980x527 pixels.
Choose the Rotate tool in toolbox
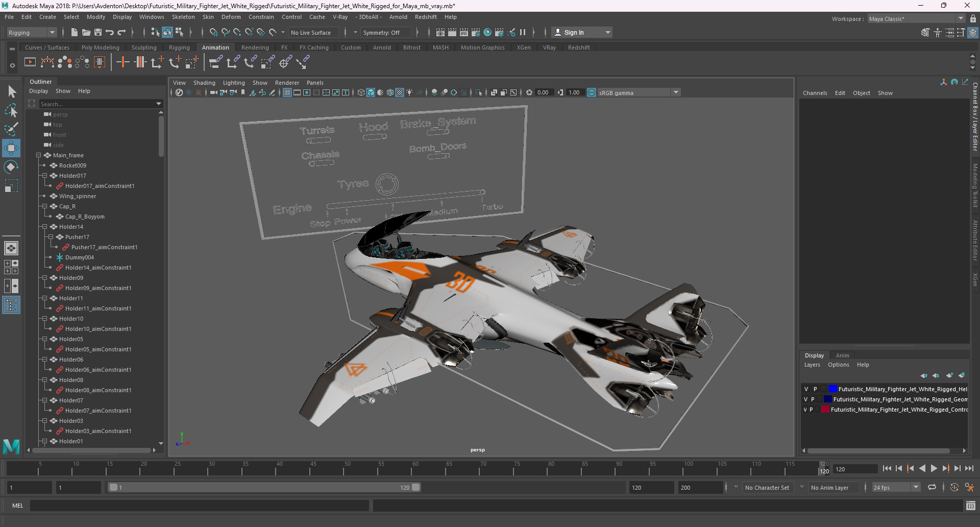pos(11,167)
